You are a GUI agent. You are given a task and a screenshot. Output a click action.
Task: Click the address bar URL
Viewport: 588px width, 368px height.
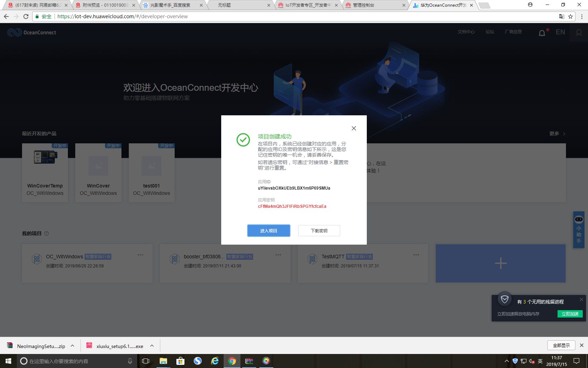(122, 16)
